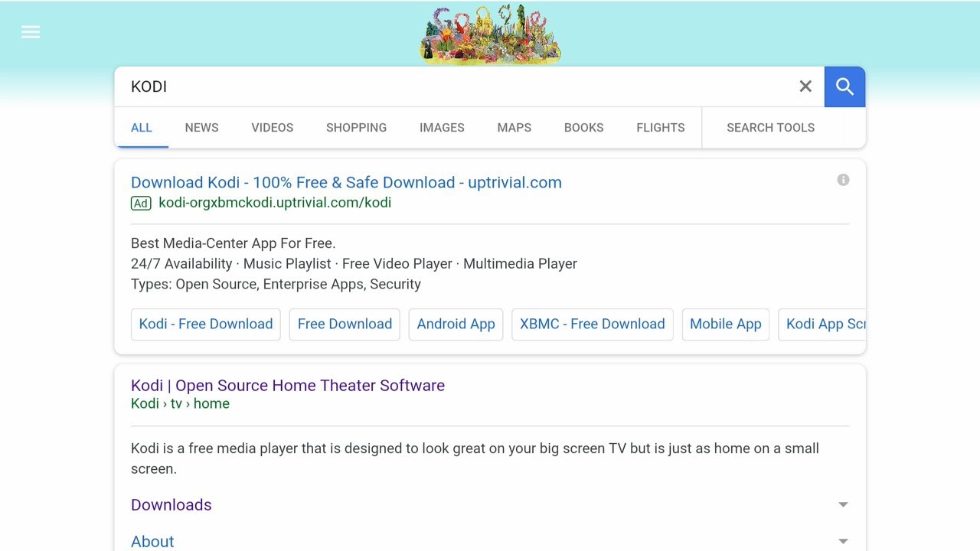Screen dimensions: 980x551
Task: Click the 'Ad' label badge
Action: tap(141, 203)
